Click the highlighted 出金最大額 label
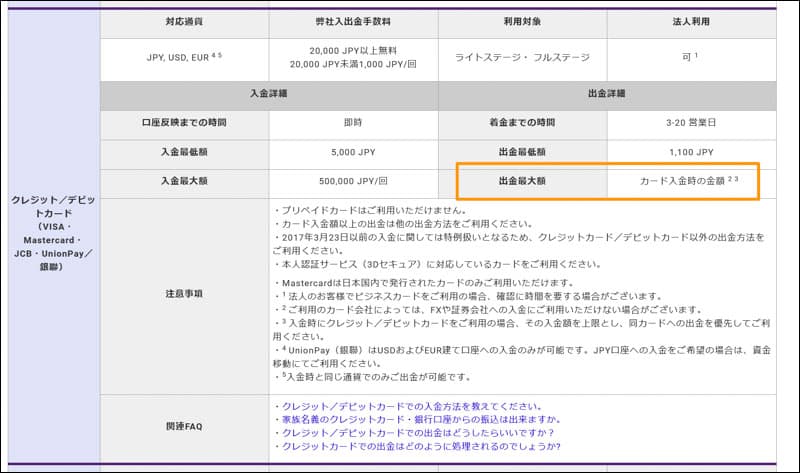The height and width of the screenshot is (473, 800). coord(523,182)
